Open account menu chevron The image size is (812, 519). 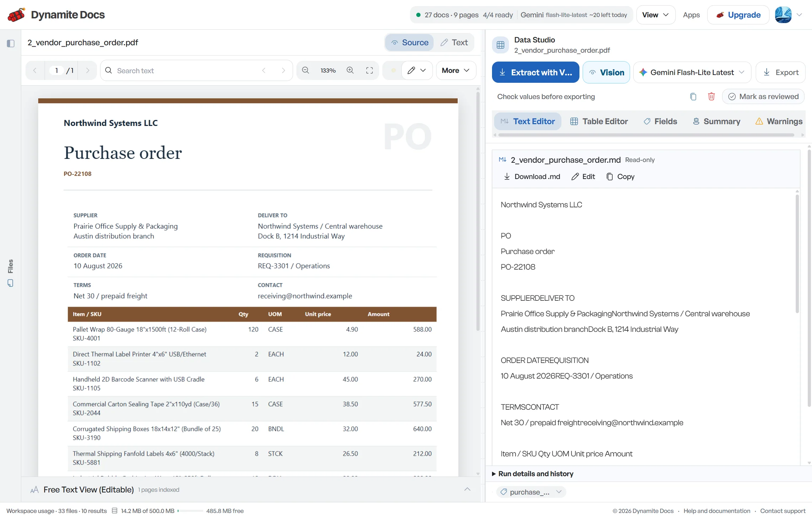pyautogui.click(x=799, y=15)
